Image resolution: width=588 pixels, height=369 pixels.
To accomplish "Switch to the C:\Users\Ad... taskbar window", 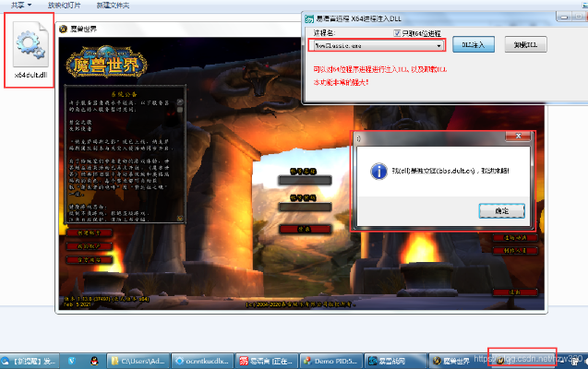I will tap(138, 361).
